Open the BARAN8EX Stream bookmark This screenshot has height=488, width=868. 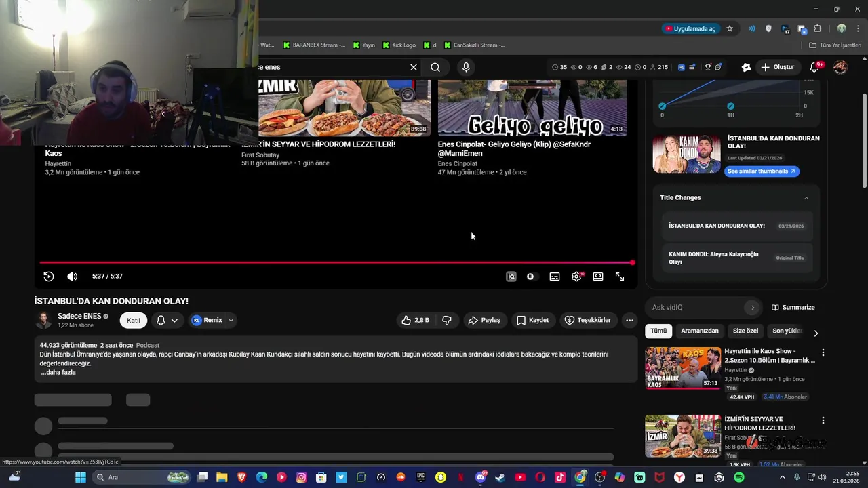pyautogui.click(x=314, y=45)
